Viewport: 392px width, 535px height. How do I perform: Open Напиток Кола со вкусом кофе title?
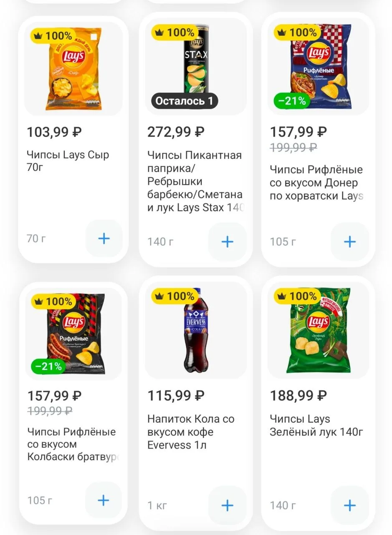click(x=191, y=432)
